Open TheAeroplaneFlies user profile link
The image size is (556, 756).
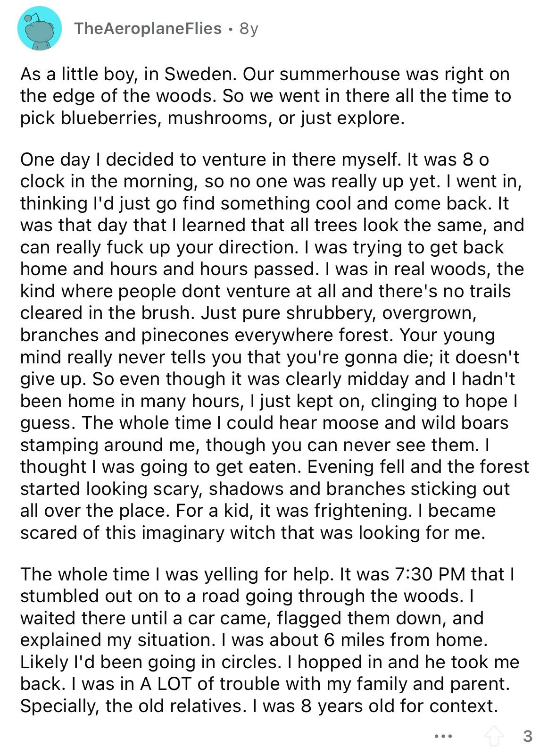pyautogui.click(x=148, y=29)
